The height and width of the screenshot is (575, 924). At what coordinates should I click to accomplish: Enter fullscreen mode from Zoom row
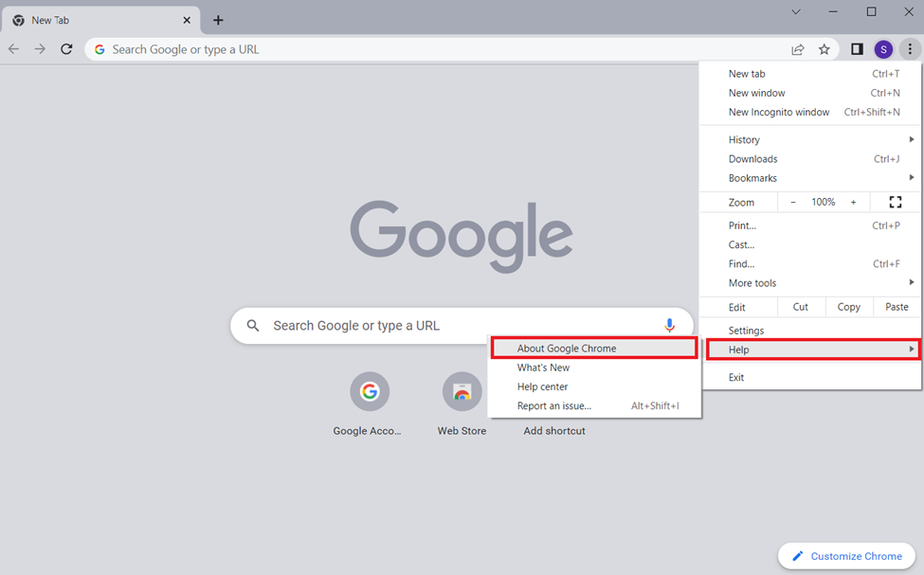click(x=895, y=202)
